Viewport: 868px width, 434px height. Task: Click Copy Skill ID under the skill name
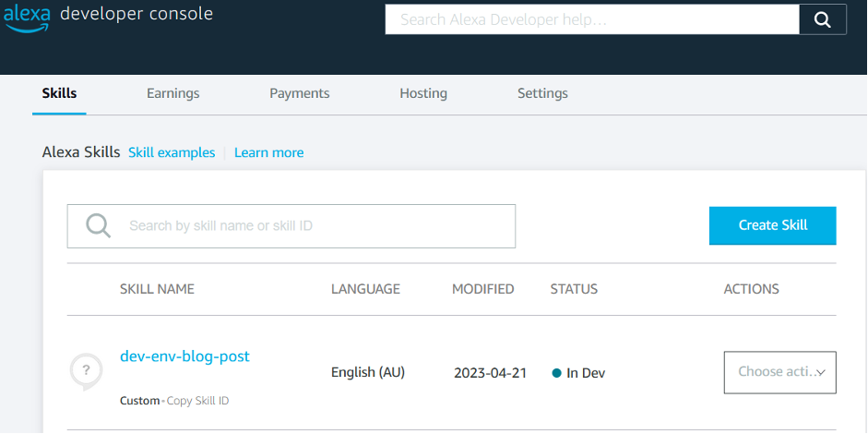(x=197, y=401)
